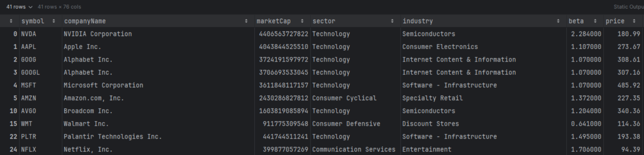The image size is (644, 155).
Task: Click the Static Output label
Action: (628, 7)
